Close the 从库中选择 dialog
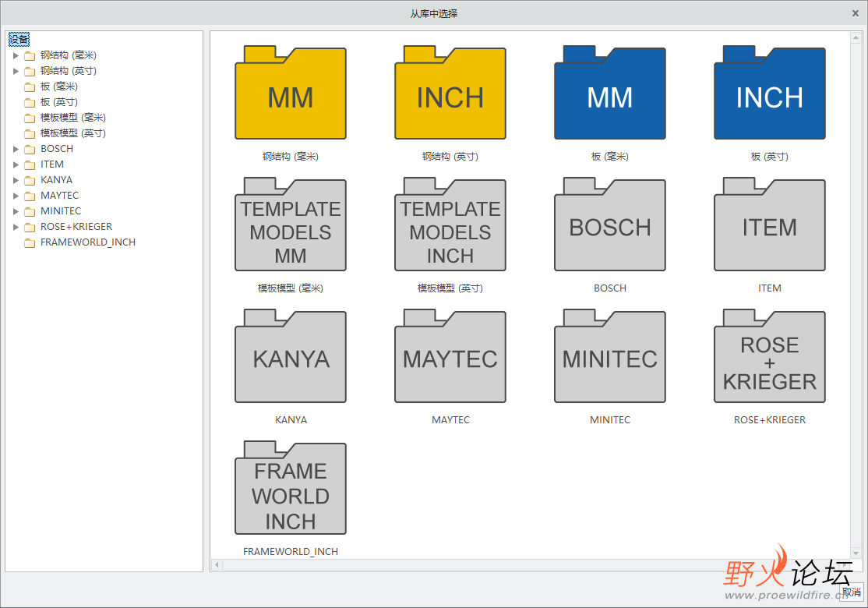868x608 pixels. (856, 13)
